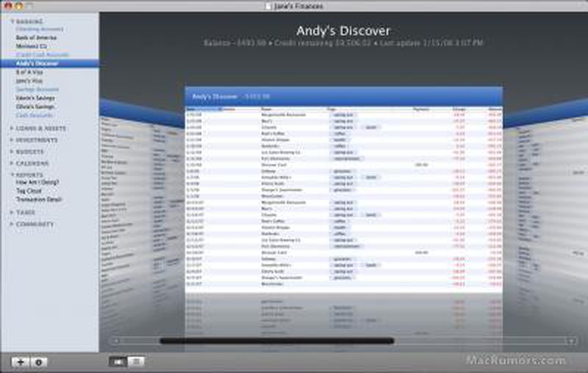Select the B of A Visa account

(x=29, y=72)
